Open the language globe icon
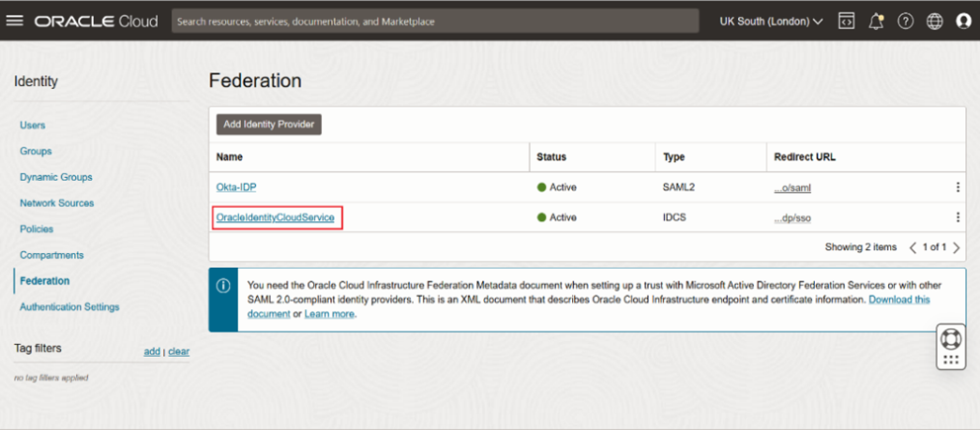 935,21
